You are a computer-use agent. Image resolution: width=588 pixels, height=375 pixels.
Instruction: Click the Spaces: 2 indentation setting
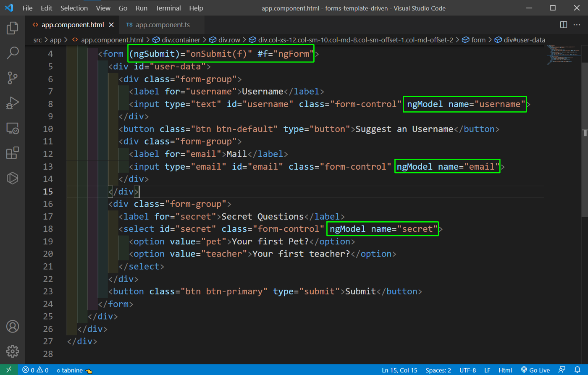pos(438,370)
